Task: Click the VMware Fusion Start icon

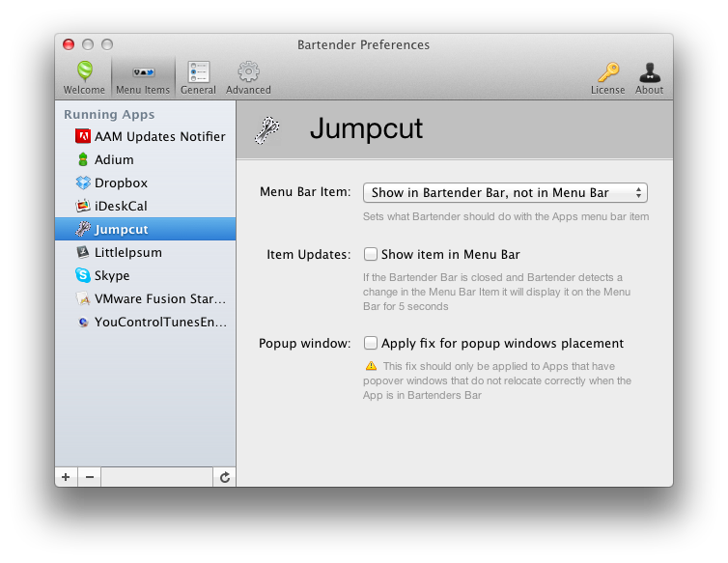Action: click(x=83, y=298)
